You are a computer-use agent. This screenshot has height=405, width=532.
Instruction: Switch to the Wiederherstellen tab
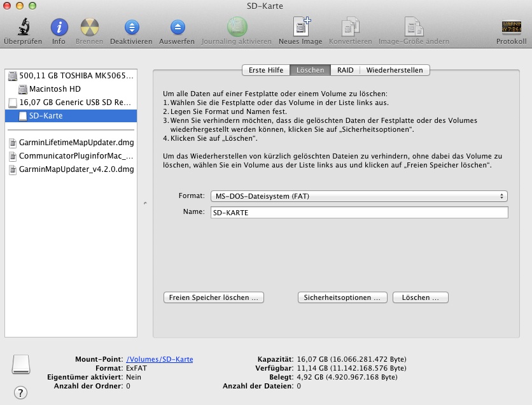pyautogui.click(x=395, y=70)
